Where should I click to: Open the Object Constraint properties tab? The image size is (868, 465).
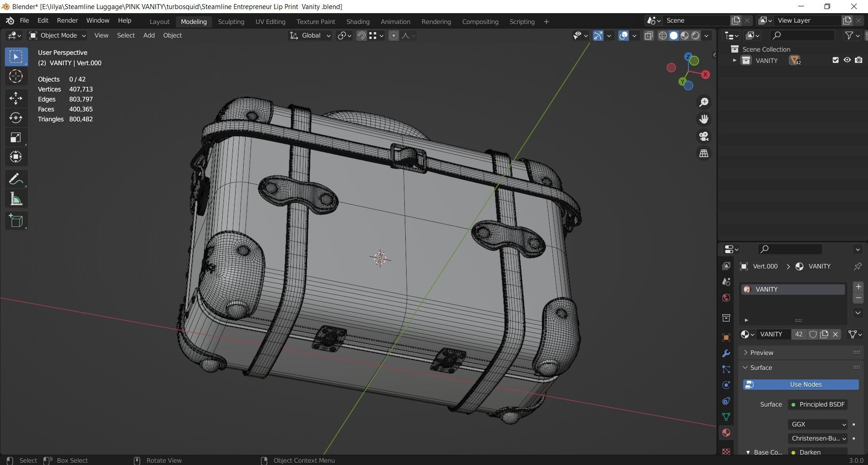(x=726, y=401)
